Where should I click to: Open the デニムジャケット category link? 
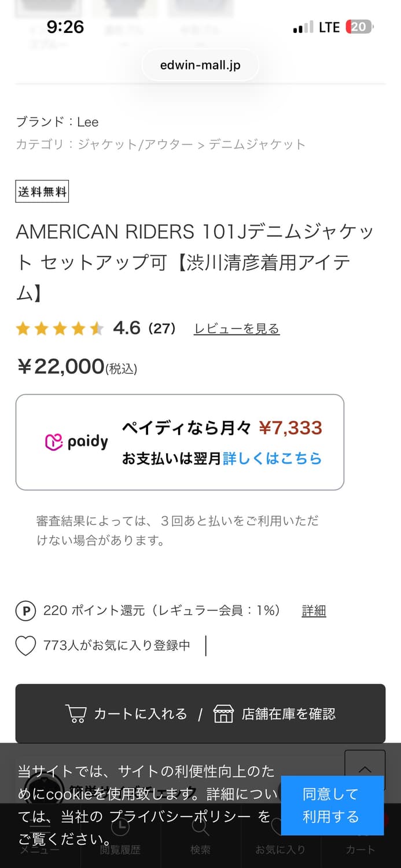click(256, 145)
